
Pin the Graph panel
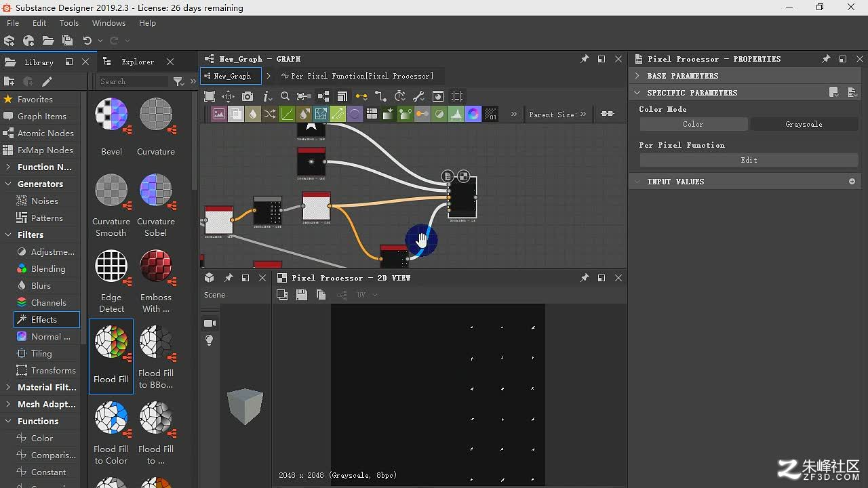point(585,59)
